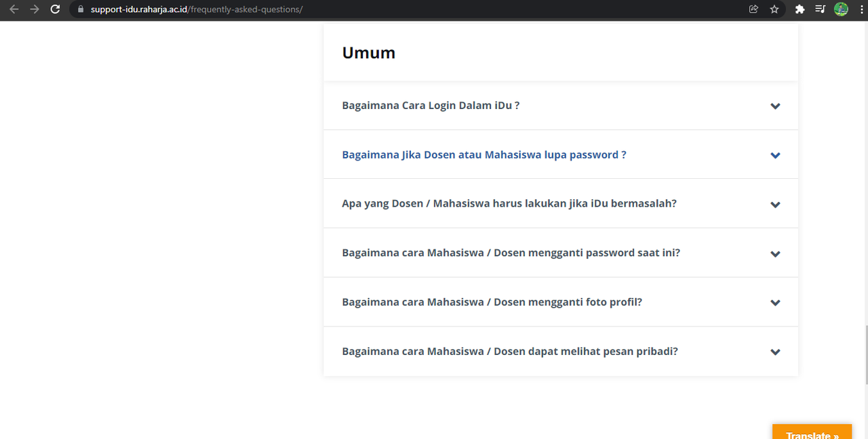Click the padlock site info icon
This screenshot has height=439, width=868.
pyautogui.click(x=81, y=9)
